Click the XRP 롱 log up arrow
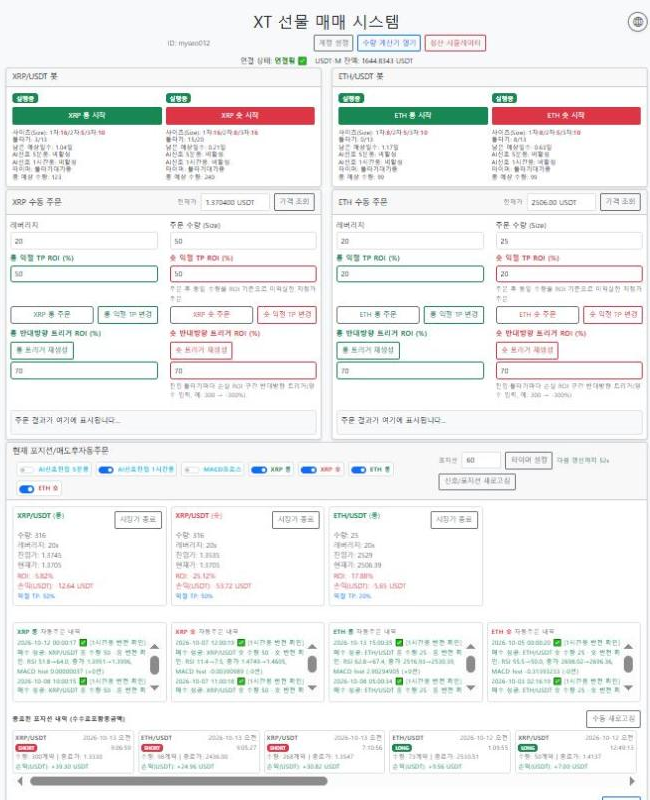 point(155,646)
